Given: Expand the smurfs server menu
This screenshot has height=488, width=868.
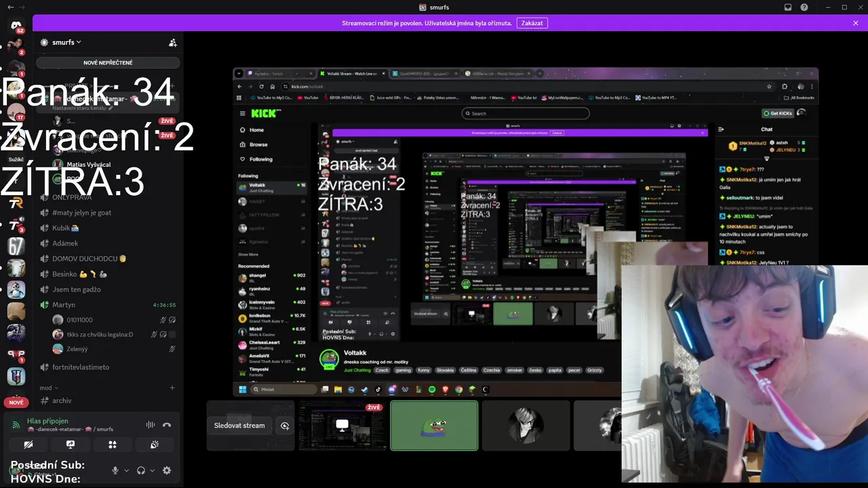Looking at the screenshot, I should [66, 42].
